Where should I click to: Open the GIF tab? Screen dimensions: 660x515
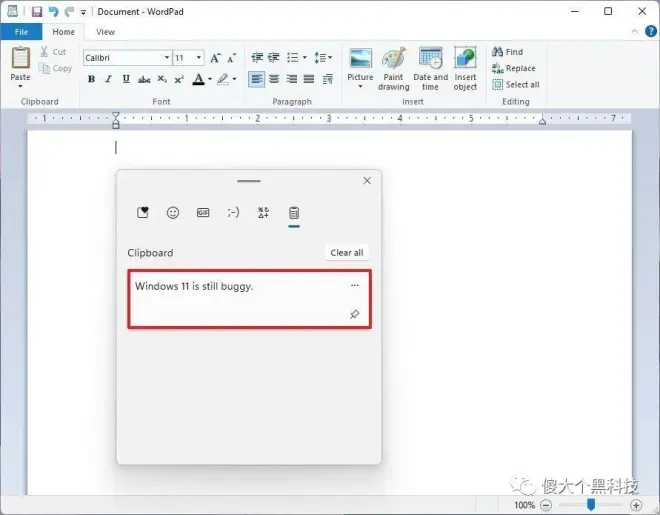pos(203,212)
